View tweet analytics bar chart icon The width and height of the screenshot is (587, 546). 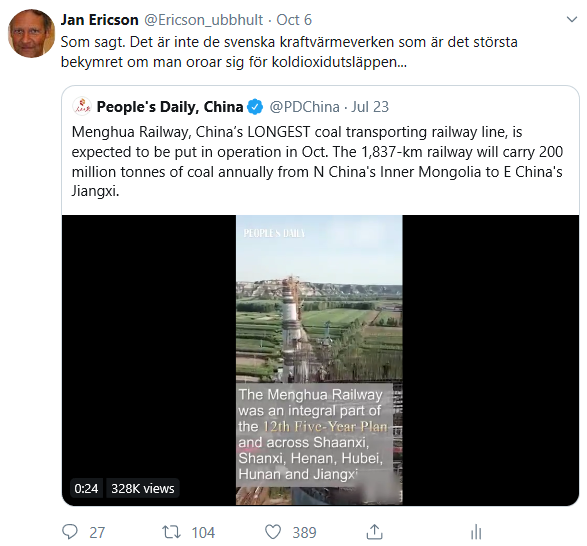(x=476, y=532)
